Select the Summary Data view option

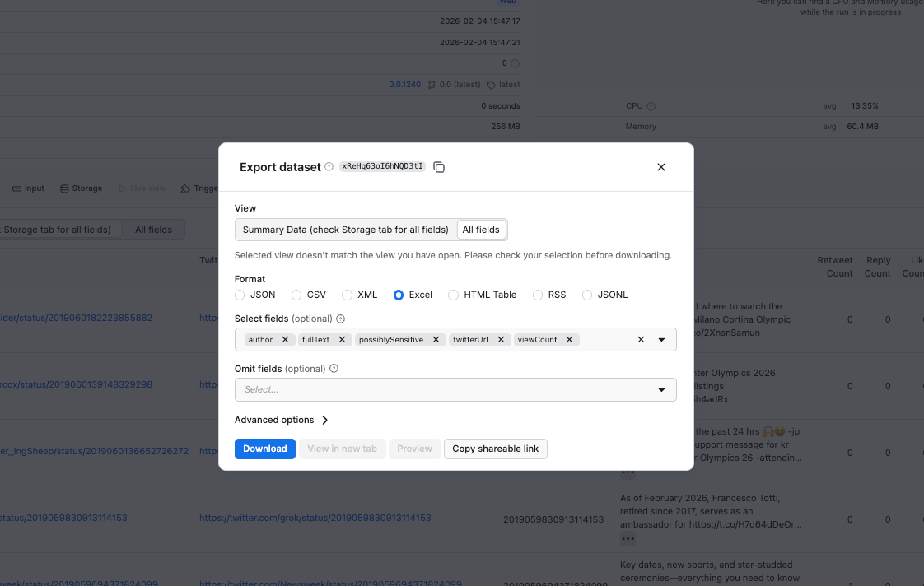click(344, 230)
